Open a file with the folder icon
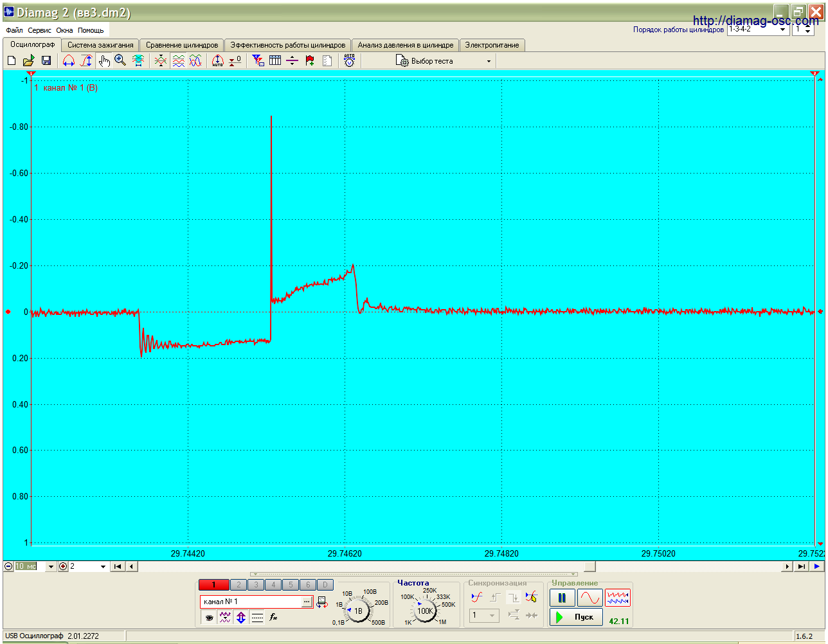The height and width of the screenshot is (644, 828). click(28, 60)
